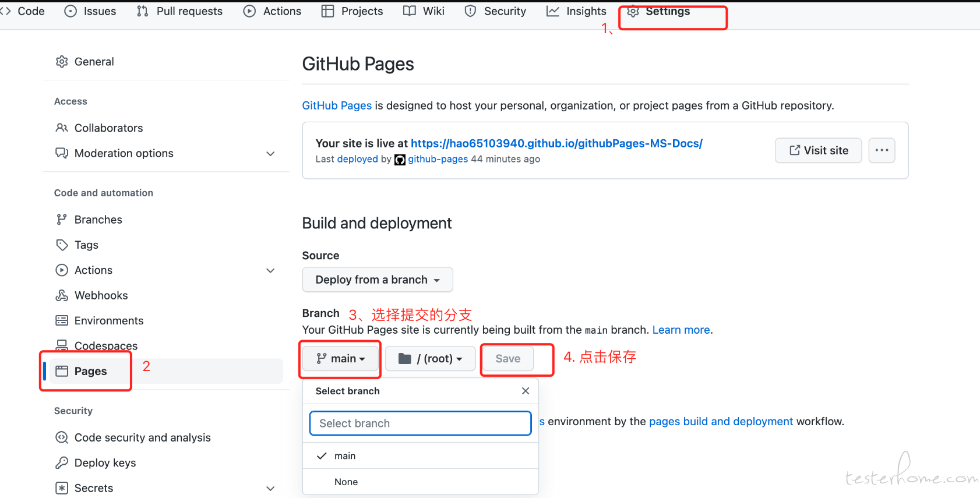
Task: Open the three-dots site options menu
Action: 882,150
